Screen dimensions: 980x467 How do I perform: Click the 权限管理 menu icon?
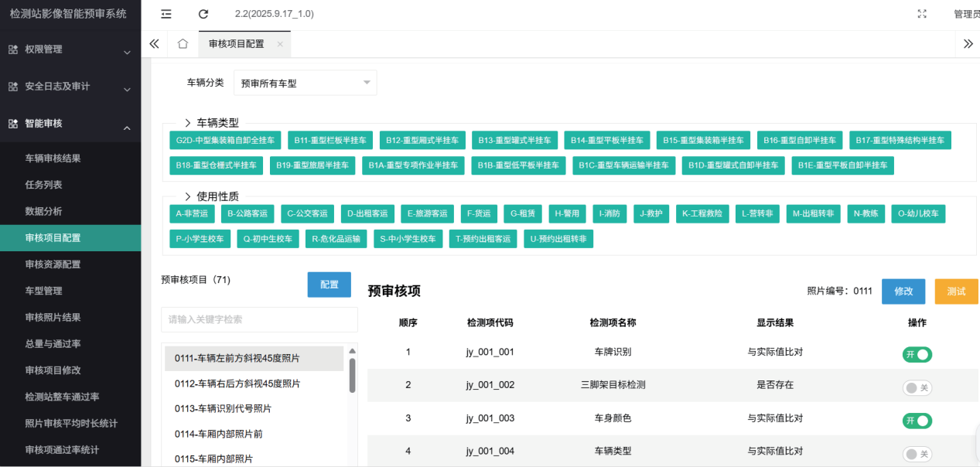pyautogui.click(x=13, y=49)
